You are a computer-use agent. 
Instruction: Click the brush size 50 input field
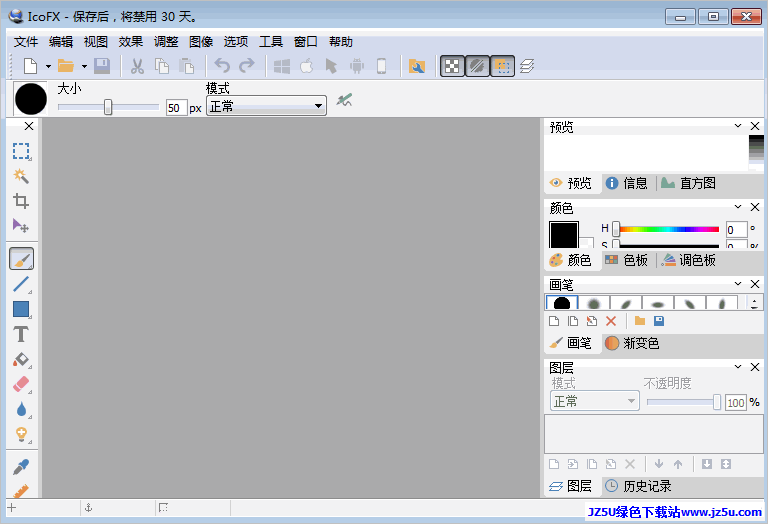tap(176, 108)
